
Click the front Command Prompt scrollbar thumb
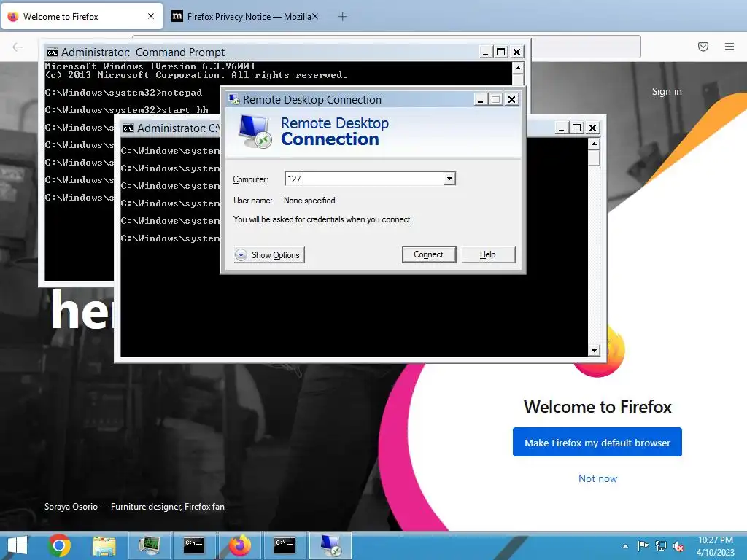tap(594, 157)
